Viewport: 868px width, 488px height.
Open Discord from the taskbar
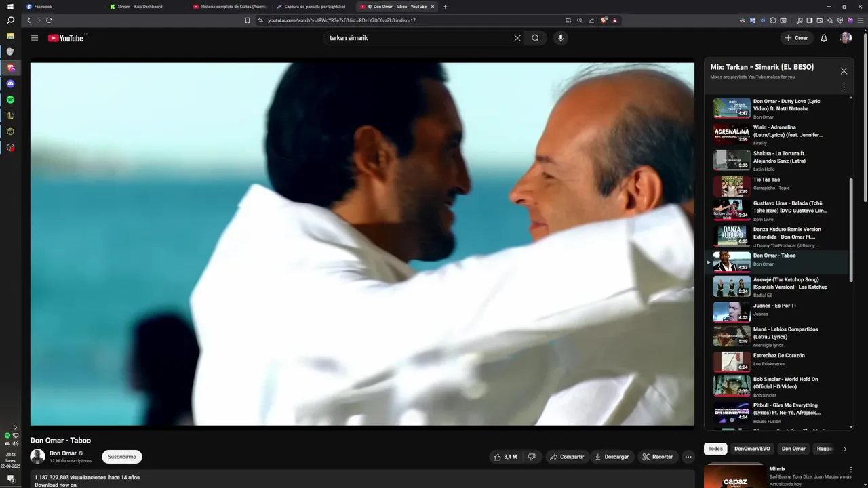tap(10, 84)
